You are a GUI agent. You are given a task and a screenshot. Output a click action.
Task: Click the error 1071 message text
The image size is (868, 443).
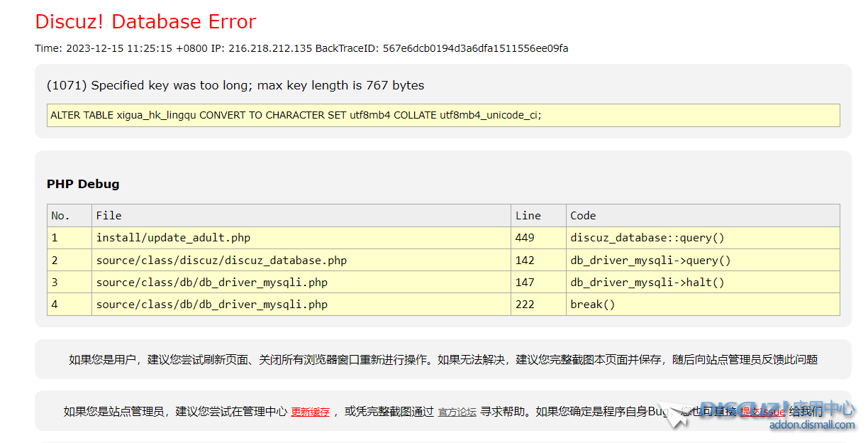(235, 85)
